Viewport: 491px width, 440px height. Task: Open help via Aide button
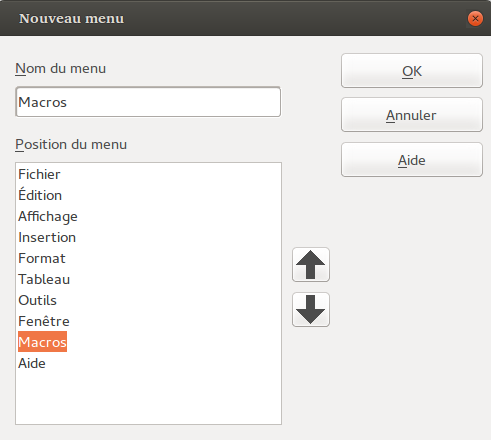tap(412, 160)
